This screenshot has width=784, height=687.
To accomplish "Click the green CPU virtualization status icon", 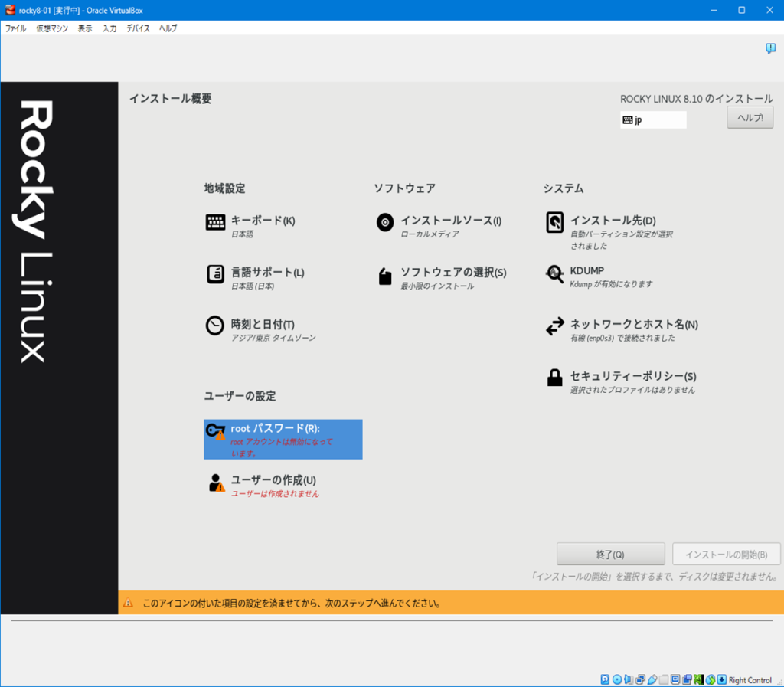I will 698,679.
